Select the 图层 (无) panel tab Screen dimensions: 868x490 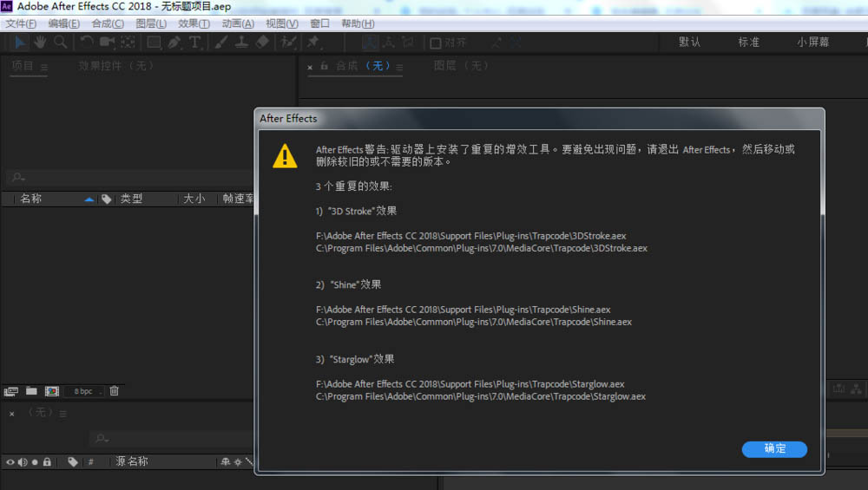461,66
